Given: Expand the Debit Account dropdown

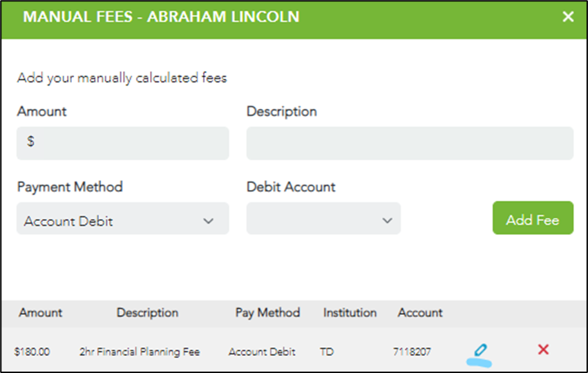Looking at the screenshot, I should pyautogui.click(x=323, y=218).
